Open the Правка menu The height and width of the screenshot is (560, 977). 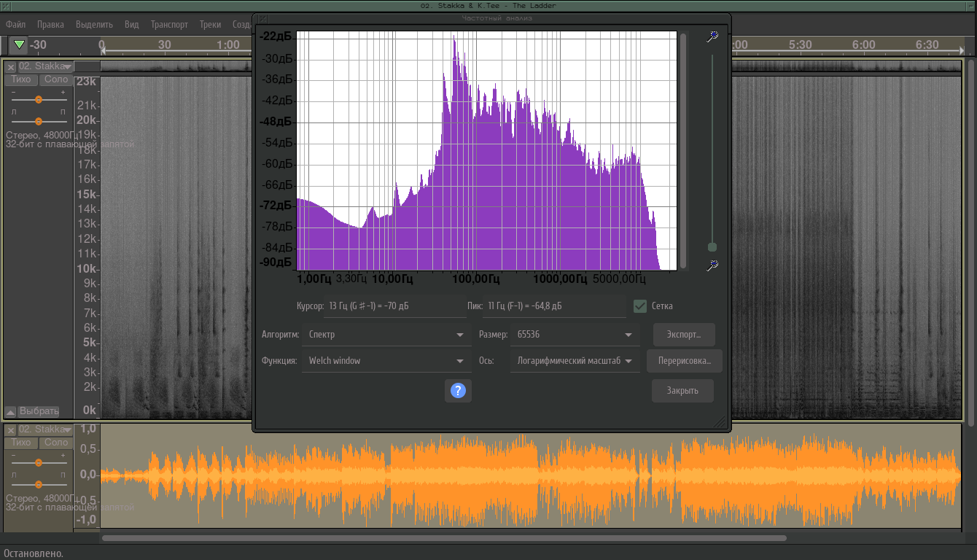click(x=50, y=24)
